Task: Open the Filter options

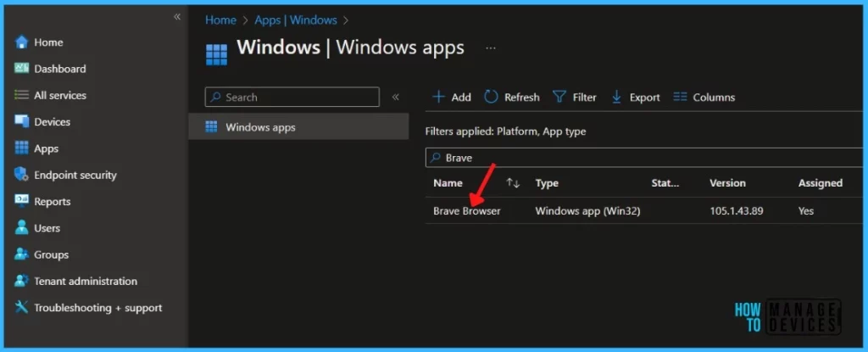Action: [575, 97]
